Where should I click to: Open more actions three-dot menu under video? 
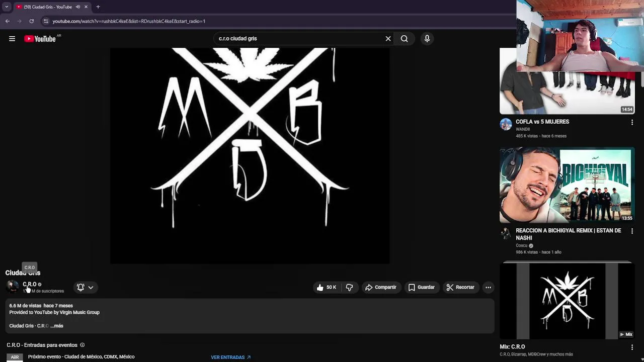[x=488, y=287]
